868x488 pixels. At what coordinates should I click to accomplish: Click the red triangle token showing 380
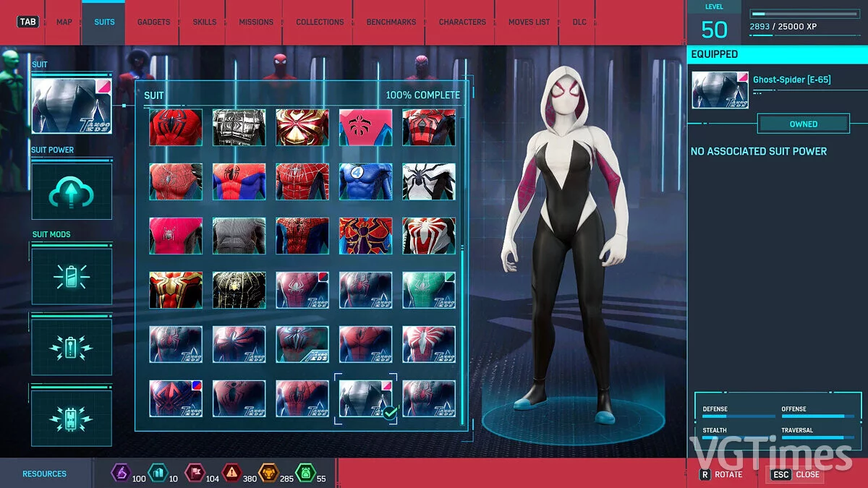pos(231,474)
